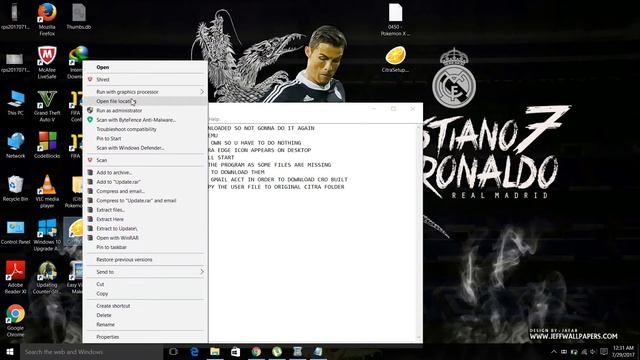Viewport: 640px width, 360px height.
Task: Select the CitraSetup orange icon
Action: pyautogui.click(x=395, y=60)
